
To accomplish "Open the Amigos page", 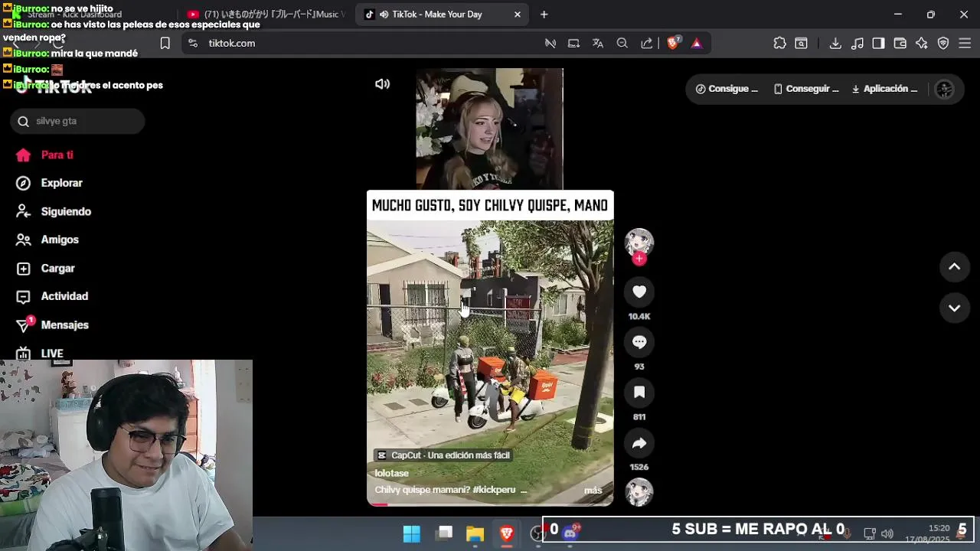I will click(60, 240).
